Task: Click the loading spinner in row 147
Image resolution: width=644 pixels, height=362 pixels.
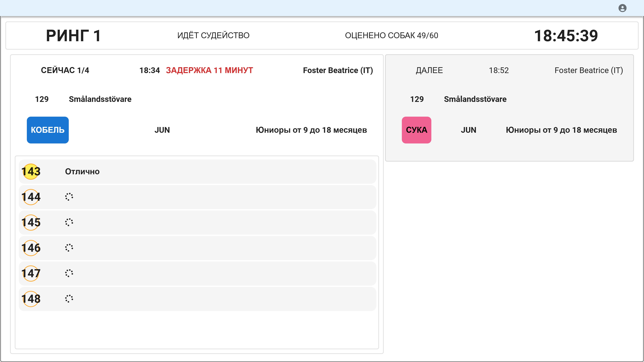Action: 69,273
